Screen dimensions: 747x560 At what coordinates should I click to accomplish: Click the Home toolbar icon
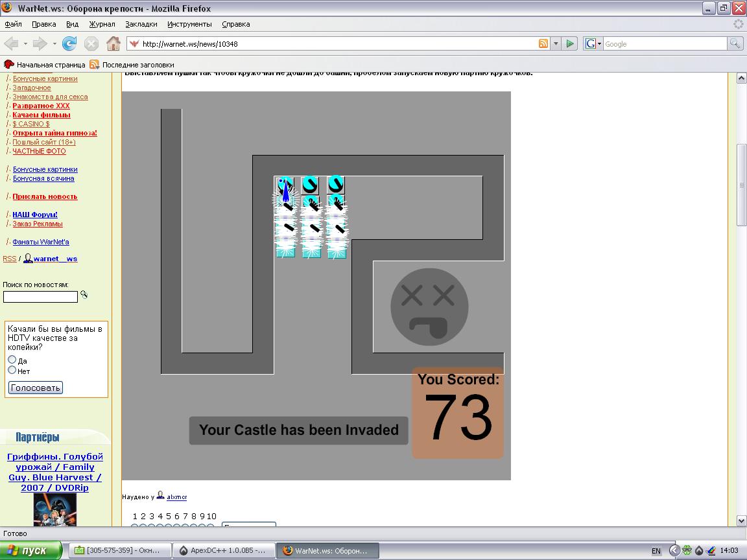pos(113,43)
